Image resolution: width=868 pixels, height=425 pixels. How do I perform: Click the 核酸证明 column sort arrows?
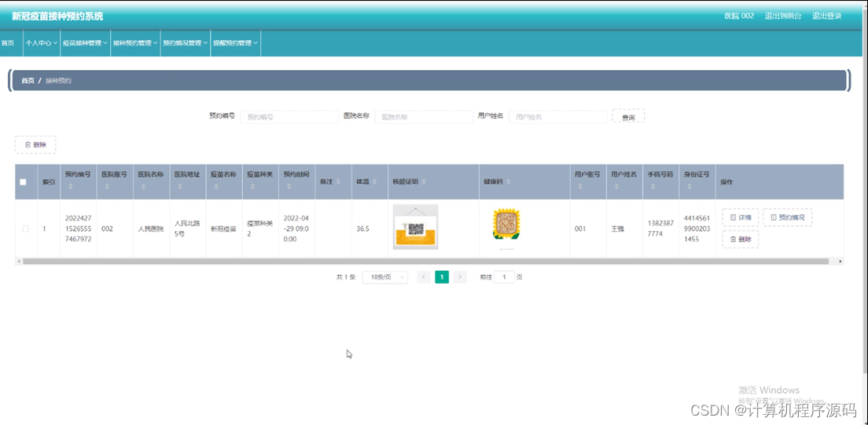coord(424,181)
